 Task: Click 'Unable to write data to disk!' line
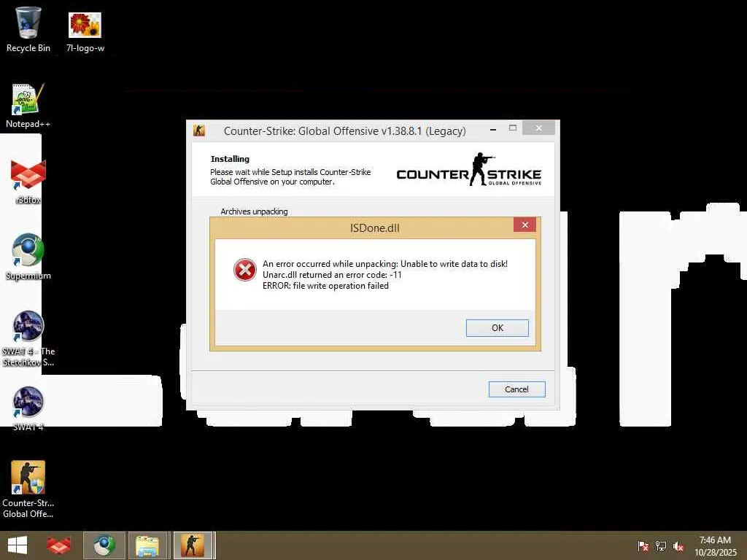tap(385, 264)
